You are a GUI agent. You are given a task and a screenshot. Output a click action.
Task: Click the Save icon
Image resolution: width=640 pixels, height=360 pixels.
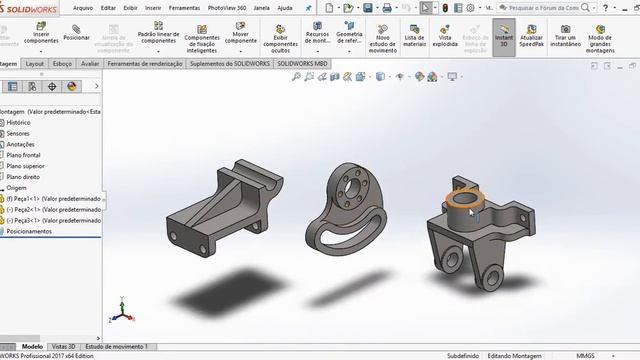368,8
